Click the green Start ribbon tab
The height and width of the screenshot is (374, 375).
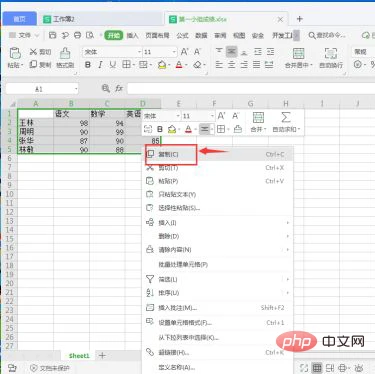pos(114,35)
